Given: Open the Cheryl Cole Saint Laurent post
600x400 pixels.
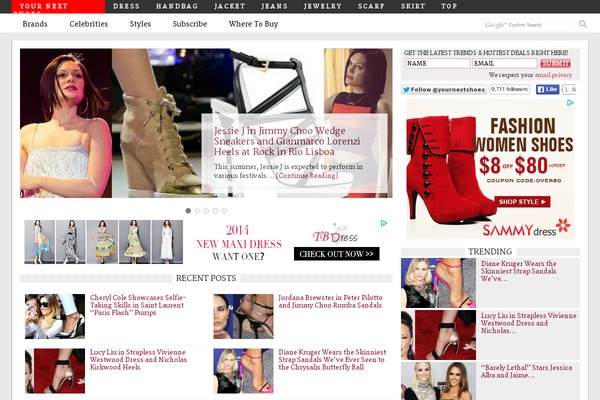Looking at the screenshot, I should coord(138,305).
